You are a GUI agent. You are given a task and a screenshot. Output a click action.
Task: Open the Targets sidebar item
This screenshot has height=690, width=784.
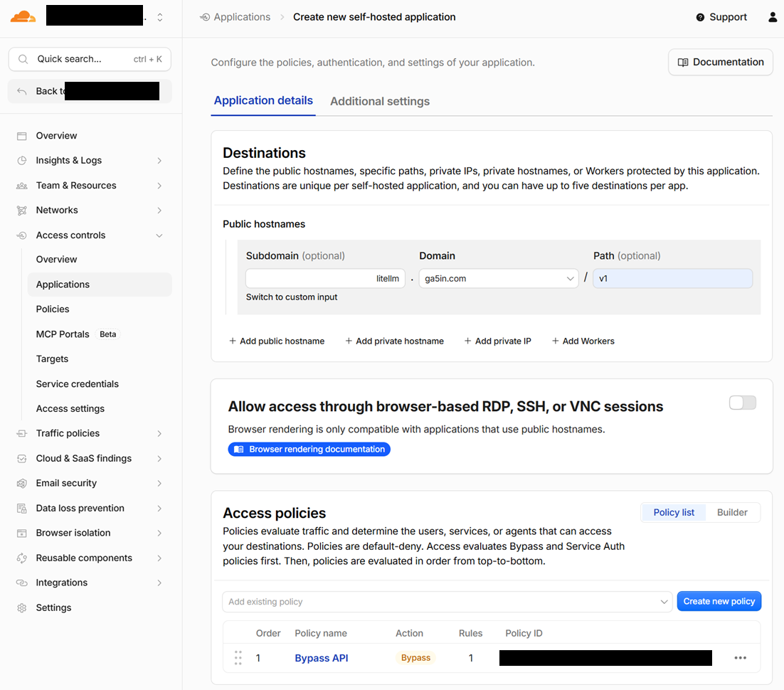point(52,359)
